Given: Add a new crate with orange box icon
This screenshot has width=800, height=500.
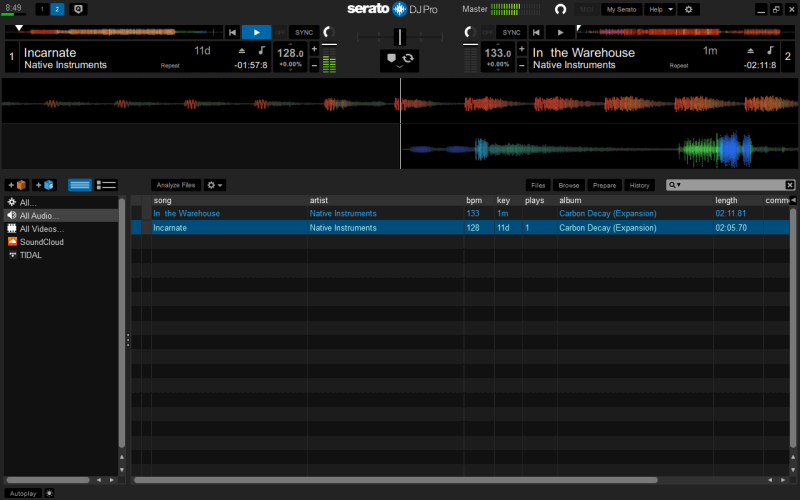Looking at the screenshot, I should click(17, 185).
